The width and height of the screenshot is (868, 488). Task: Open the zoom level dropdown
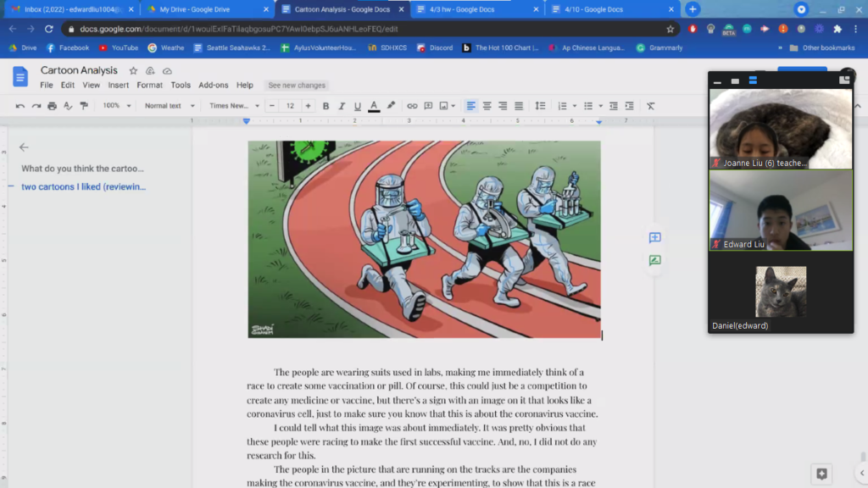117,106
